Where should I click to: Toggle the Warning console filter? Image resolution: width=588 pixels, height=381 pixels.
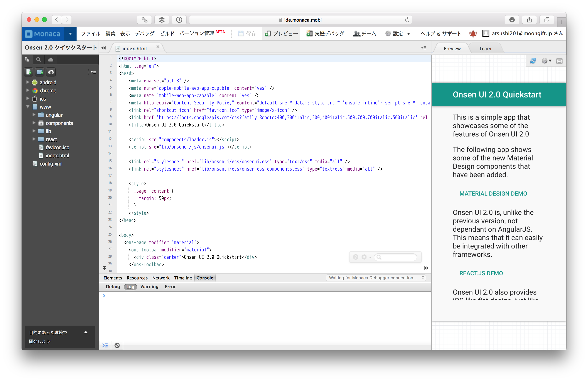[149, 287]
